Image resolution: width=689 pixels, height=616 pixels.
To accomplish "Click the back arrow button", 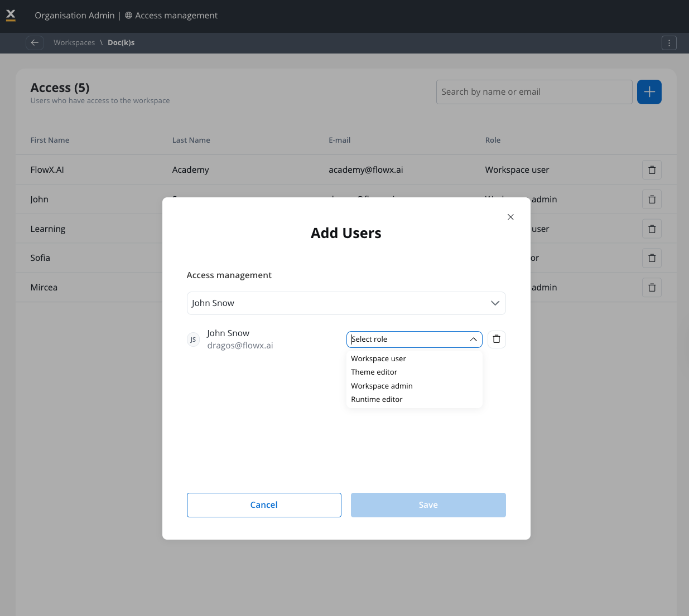I will point(35,43).
